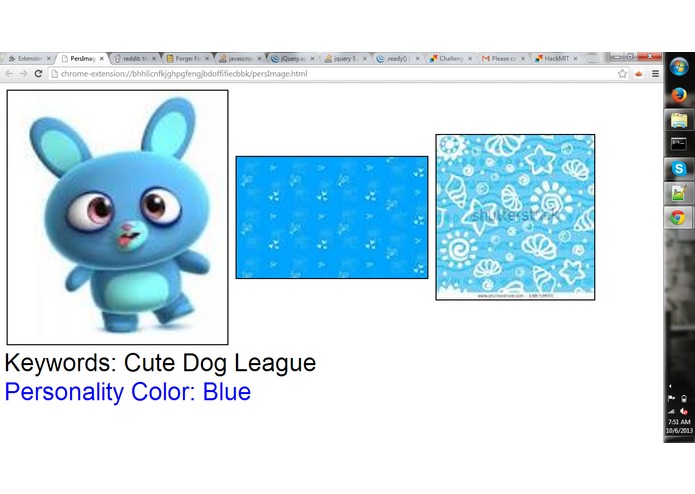Launch Firefox from the taskbar
The width and height of the screenshot is (695, 494).
679,95
